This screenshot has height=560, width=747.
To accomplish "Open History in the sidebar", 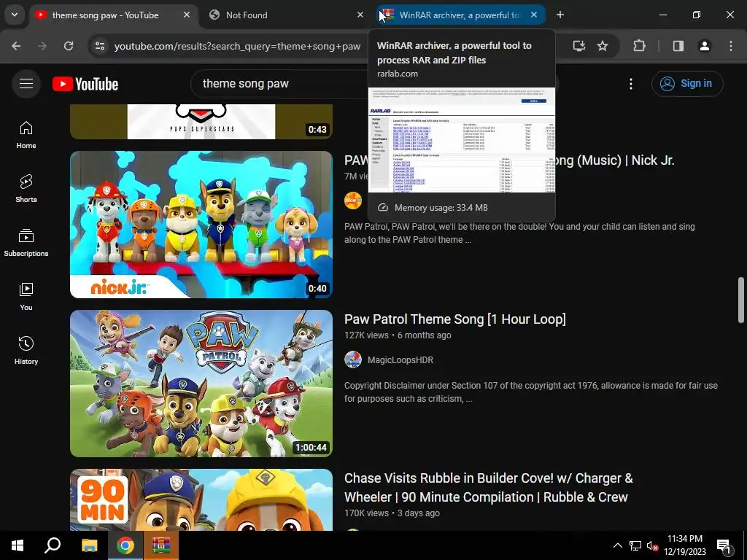I will tap(26, 351).
